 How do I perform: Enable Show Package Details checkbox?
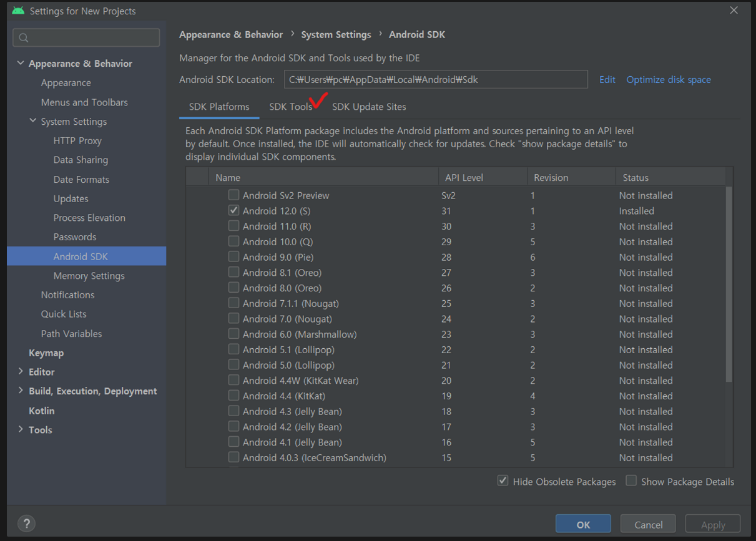631,480
